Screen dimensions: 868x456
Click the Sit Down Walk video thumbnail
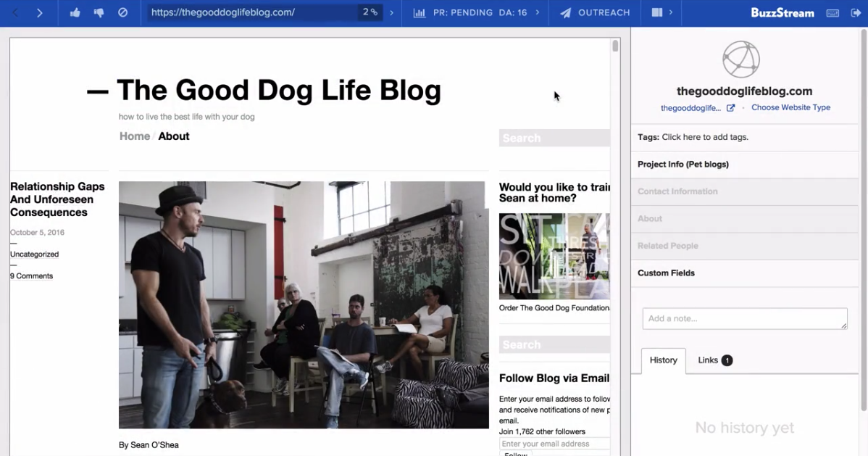pyautogui.click(x=554, y=257)
